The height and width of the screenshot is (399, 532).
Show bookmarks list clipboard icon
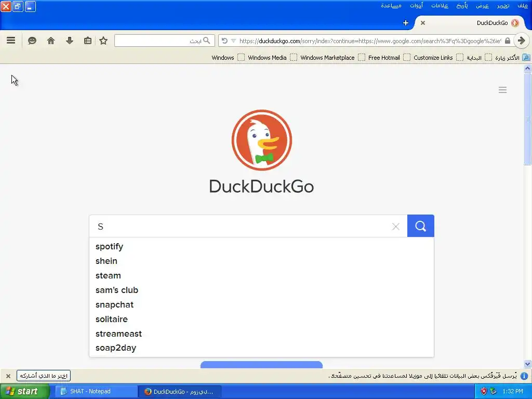click(87, 41)
